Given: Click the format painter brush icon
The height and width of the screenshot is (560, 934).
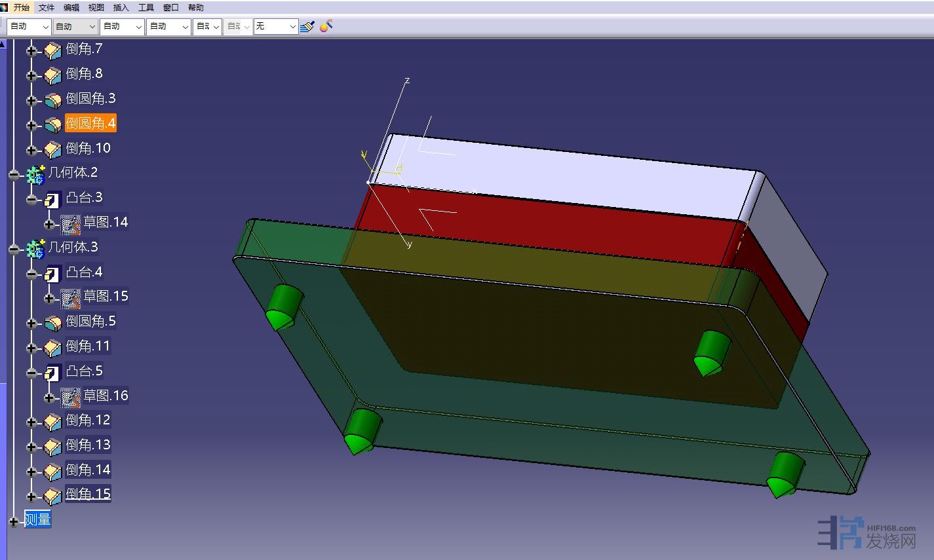Looking at the screenshot, I should [307, 26].
